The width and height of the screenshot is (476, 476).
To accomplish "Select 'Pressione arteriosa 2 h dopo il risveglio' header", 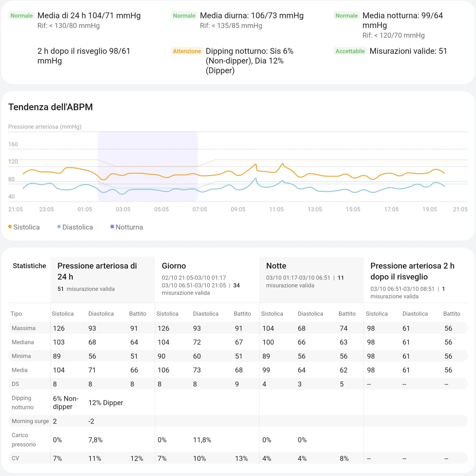I will (x=416, y=280).
